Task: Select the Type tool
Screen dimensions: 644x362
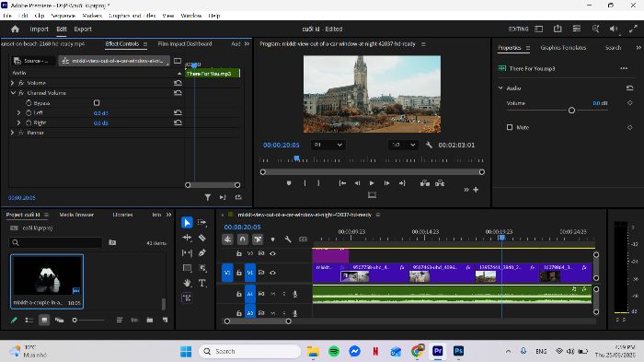Action: click(202, 283)
